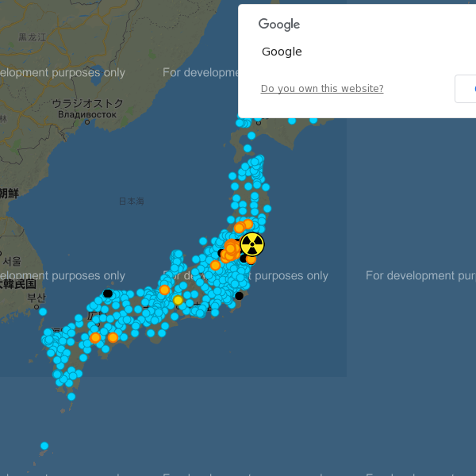Image resolution: width=476 pixels, height=476 pixels.
Task: Click the cyan marker at Kyushu's southern tip
Action: pyautogui.click(x=71, y=397)
